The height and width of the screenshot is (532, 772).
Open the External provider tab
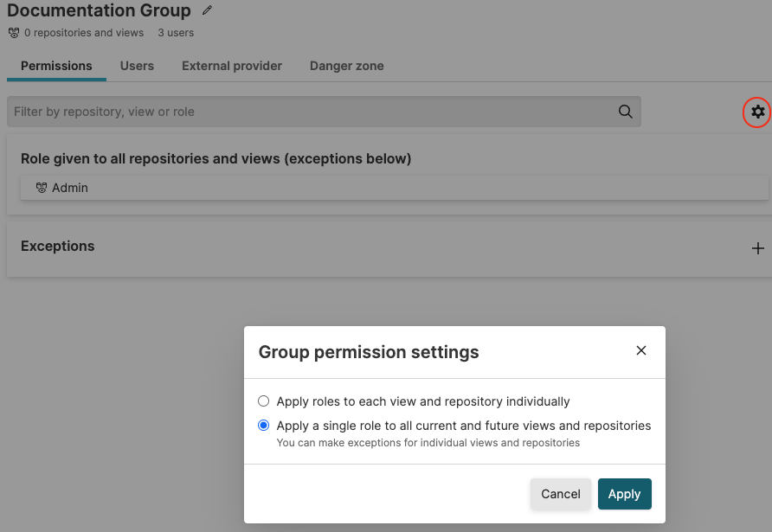coord(231,66)
